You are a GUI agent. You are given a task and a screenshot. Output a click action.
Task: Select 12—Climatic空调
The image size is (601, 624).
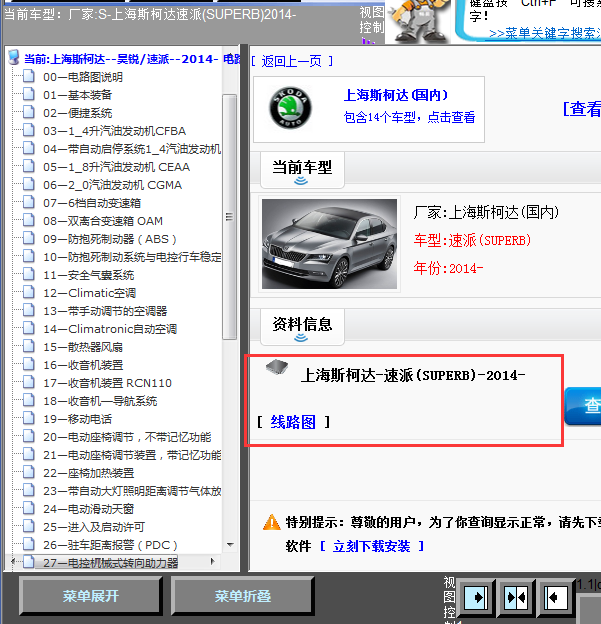(x=89, y=293)
